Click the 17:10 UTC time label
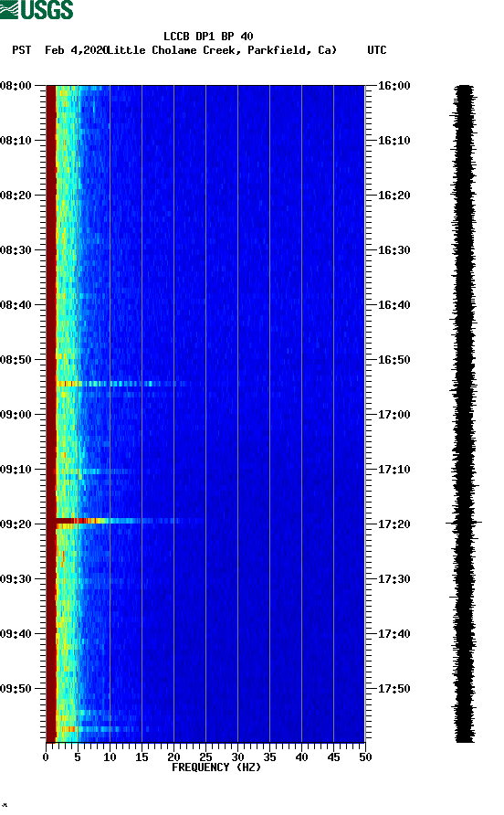Image resolution: width=504 pixels, height=815 pixels. 394,470
